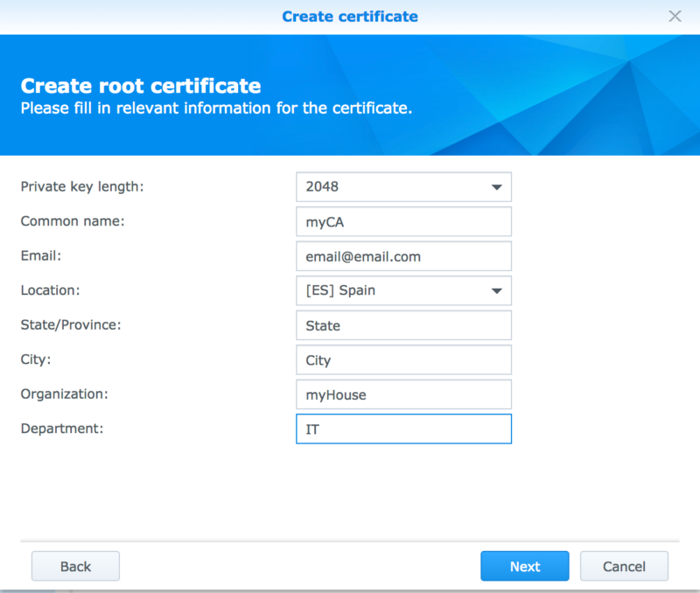Cancel certificate creation

(624, 566)
